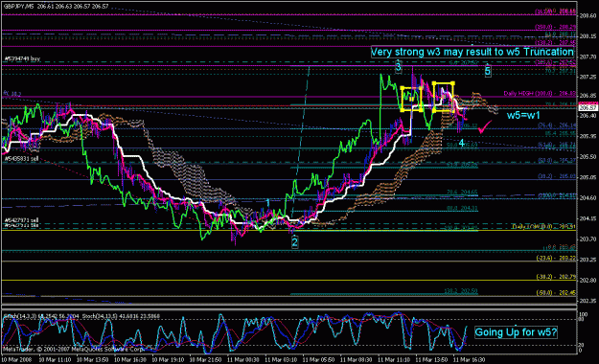Click the '10 Mar 11:10' time axis label
The width and height of the screenshot is (599, 364).
click(x=55, y=360)
